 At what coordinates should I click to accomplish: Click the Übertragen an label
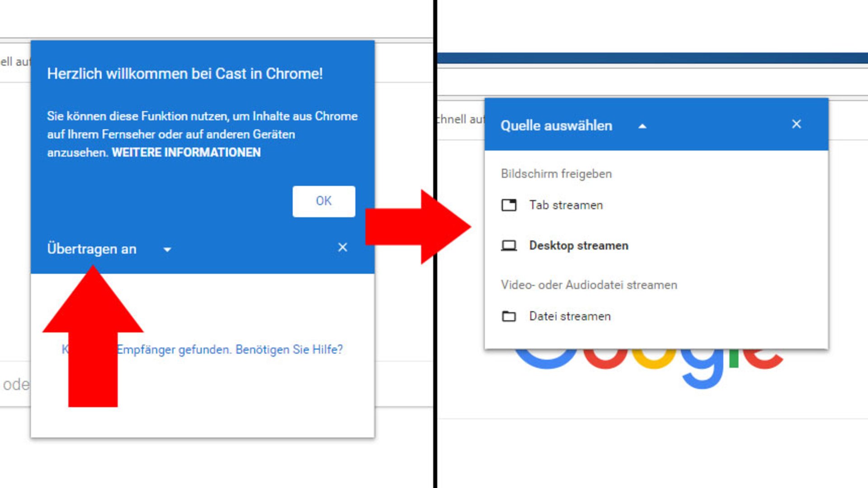92,249
